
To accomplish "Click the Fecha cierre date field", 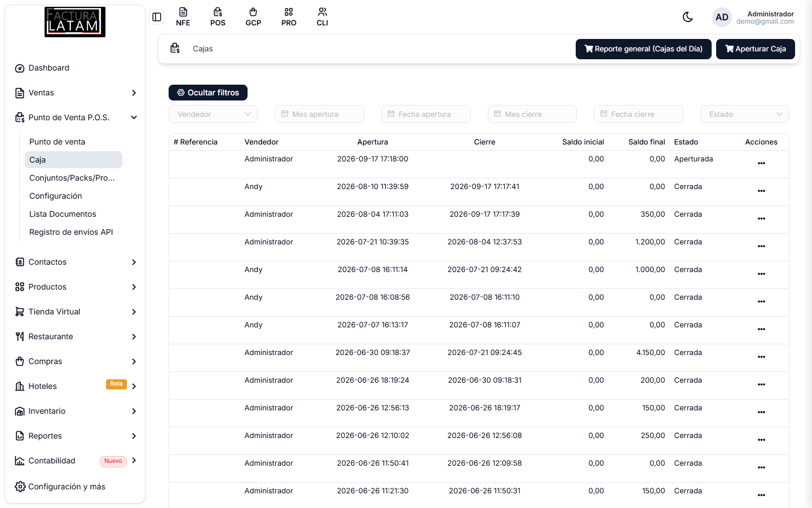I will tap(638, 114).
